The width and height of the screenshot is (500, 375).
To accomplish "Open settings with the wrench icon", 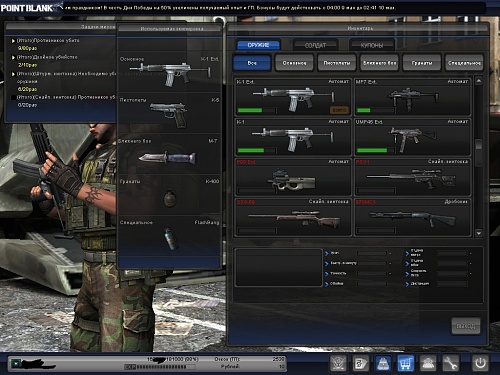I will [450, 363].
